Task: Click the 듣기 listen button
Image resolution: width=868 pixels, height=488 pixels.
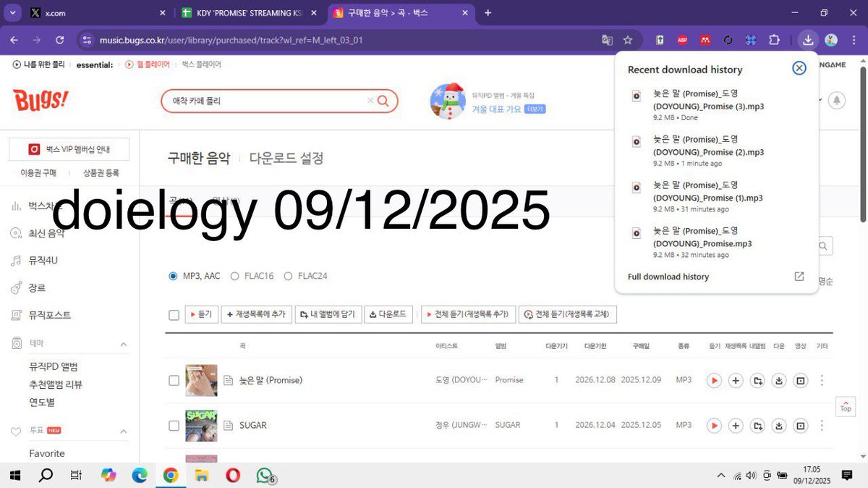Action: pos(202,314)
